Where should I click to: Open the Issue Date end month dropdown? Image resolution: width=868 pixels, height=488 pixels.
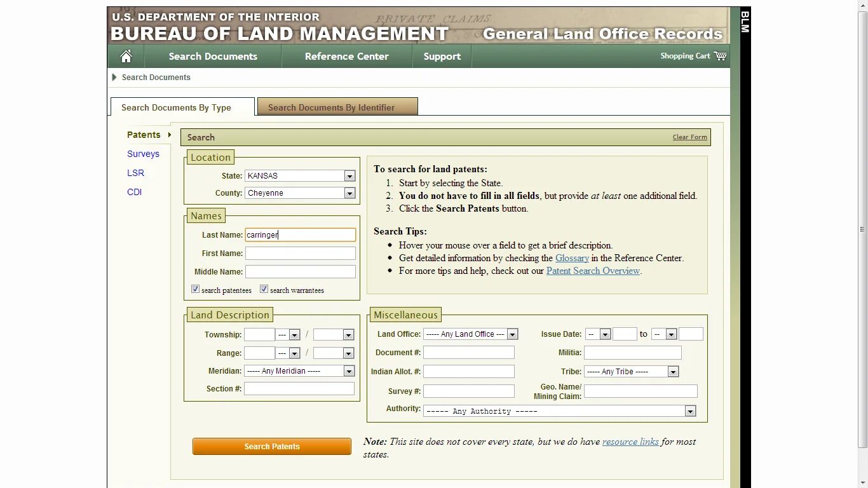[664, 334]
